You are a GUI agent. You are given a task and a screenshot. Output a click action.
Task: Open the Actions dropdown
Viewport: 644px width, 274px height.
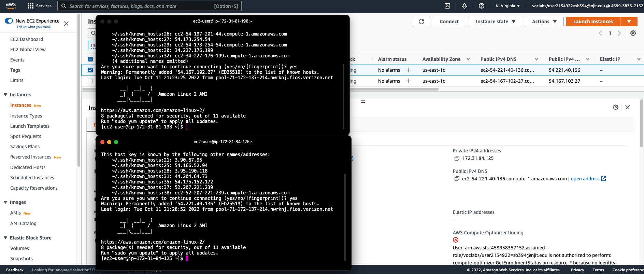544,22
